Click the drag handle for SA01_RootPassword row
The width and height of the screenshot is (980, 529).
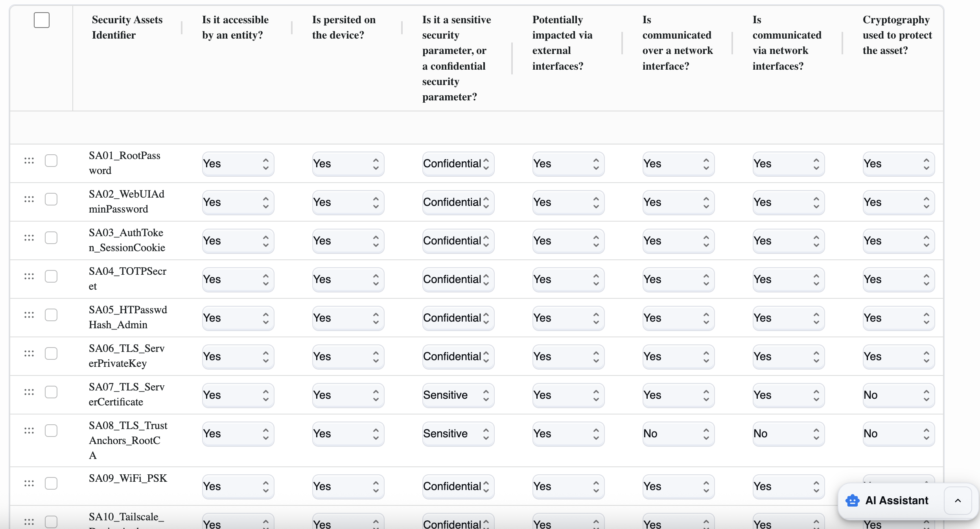[x=29, y=160]
